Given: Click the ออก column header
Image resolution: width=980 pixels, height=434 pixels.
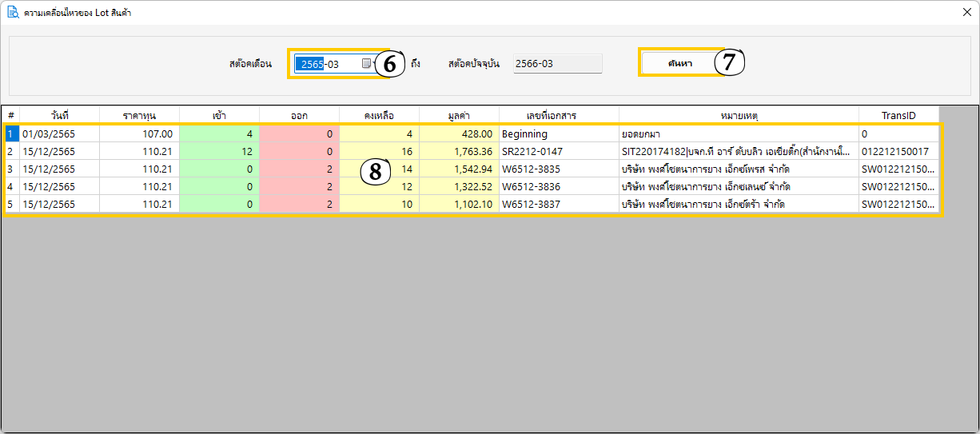Looking at the screenshot, I should (299, 115).
